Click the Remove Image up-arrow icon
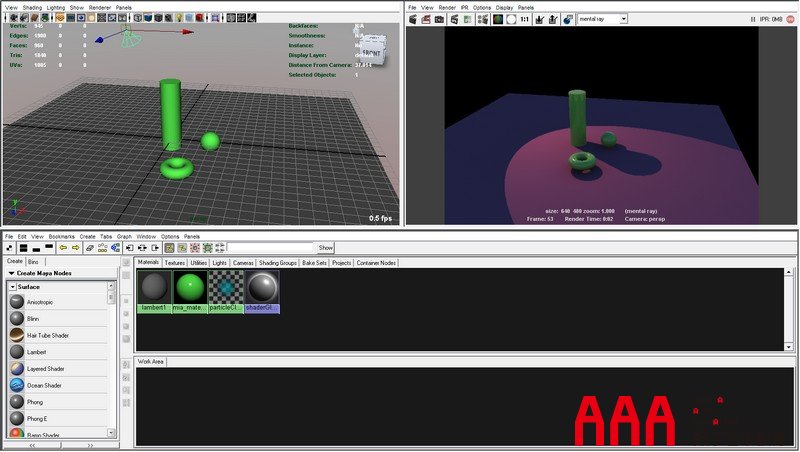Screen dimensions: 800x452 [x=553, y=19]
